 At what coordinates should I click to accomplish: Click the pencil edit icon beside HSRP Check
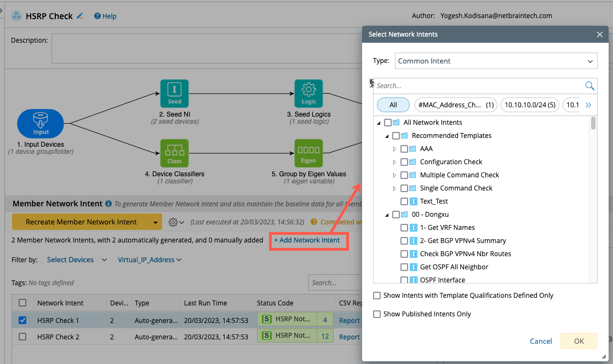click(x=80, y=16)
